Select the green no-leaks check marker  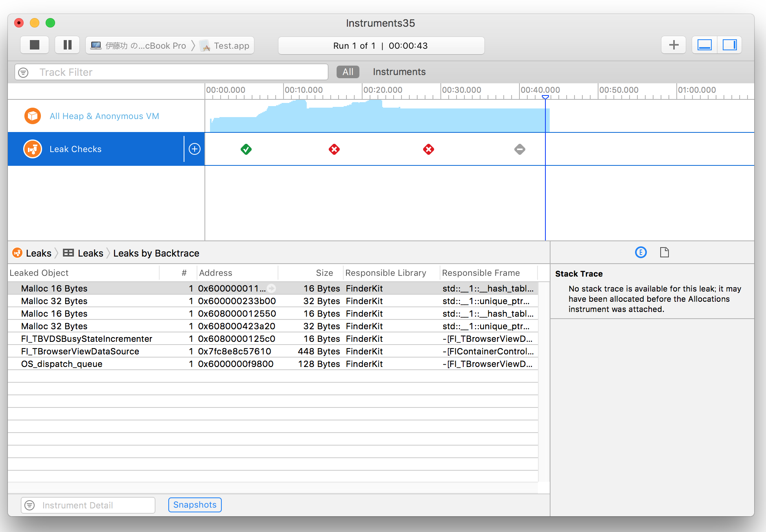[246, 149]
